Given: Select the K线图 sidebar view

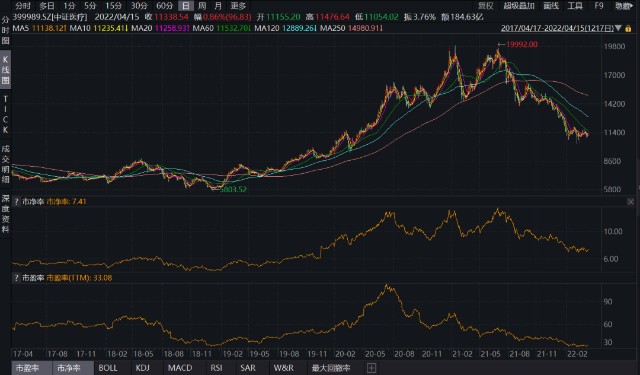Looking at the screenshot, I should (5, 69).
